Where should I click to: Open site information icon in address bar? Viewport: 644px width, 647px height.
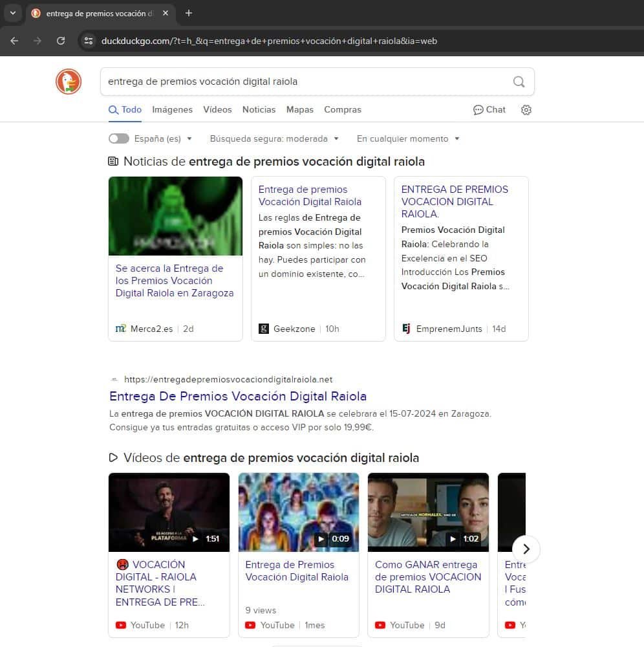pos(88,41)
